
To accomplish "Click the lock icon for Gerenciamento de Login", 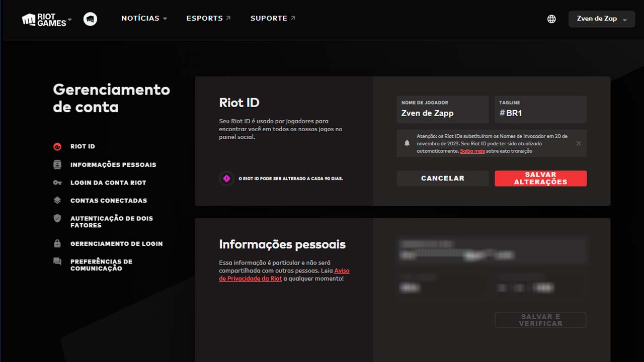I will click(57, 243).
